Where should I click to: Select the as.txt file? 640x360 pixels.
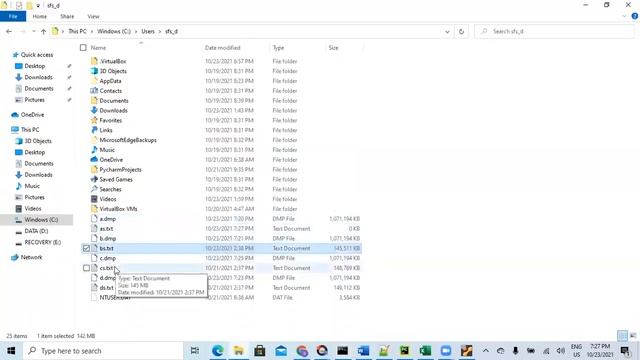pyautogui.click(x=106, y=229)
